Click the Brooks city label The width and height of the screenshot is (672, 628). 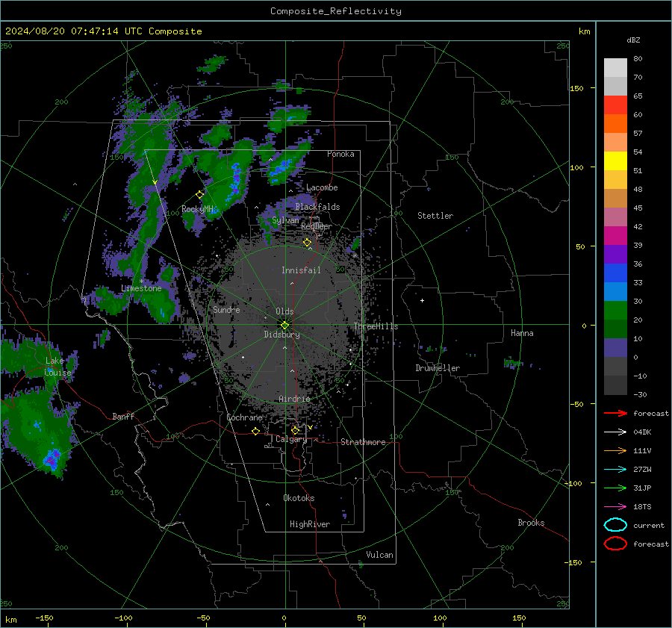pos(531,523)
